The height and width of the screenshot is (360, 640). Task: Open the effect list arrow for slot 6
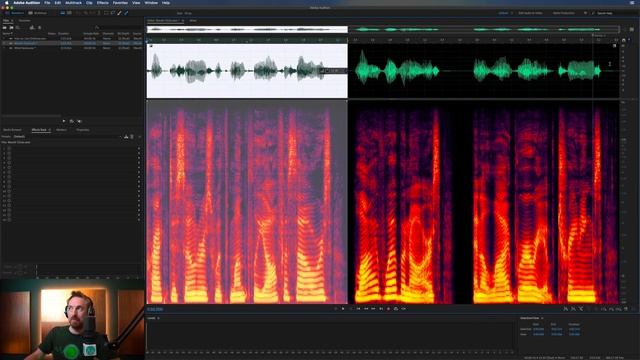(x=139, y=172)
